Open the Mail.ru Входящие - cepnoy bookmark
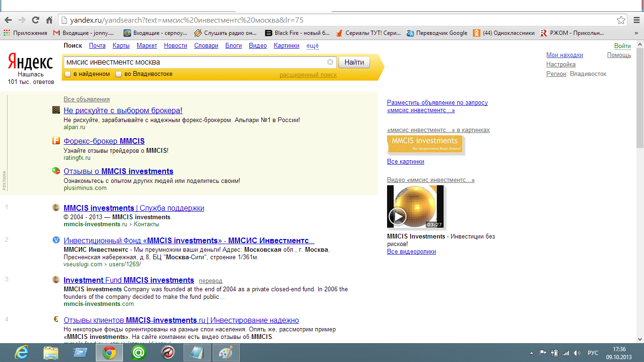 click(x=156, y=33)
